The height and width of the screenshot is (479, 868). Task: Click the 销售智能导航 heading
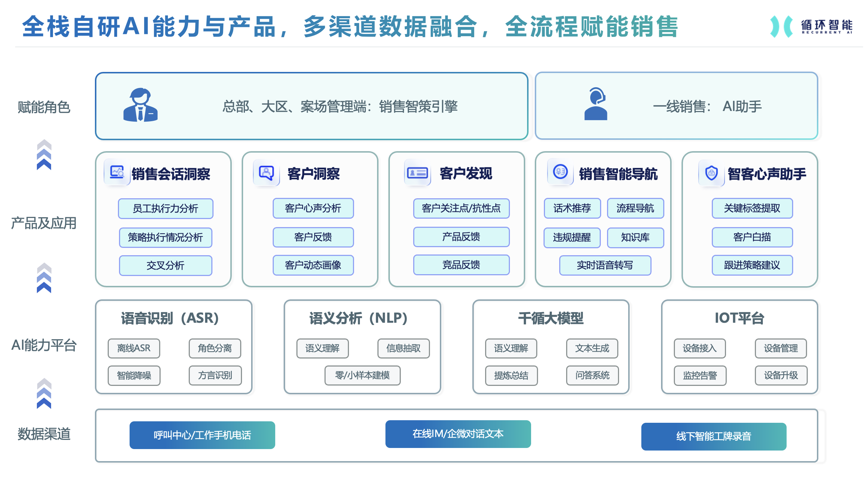coord(618,174)
